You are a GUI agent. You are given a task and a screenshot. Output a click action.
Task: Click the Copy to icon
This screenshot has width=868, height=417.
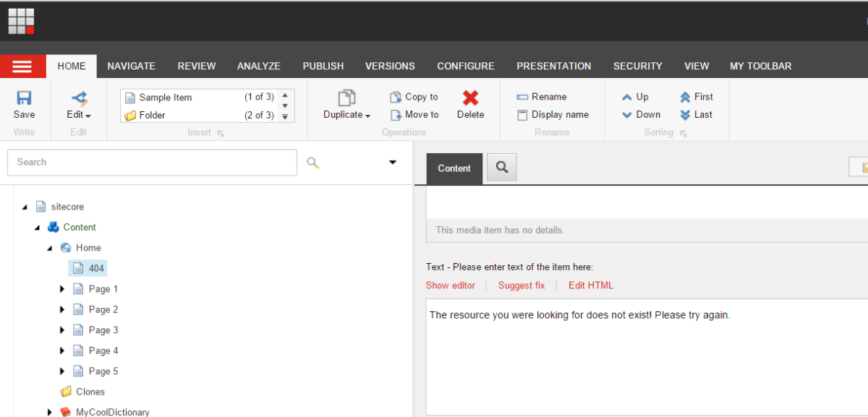(x=396, y=97)
